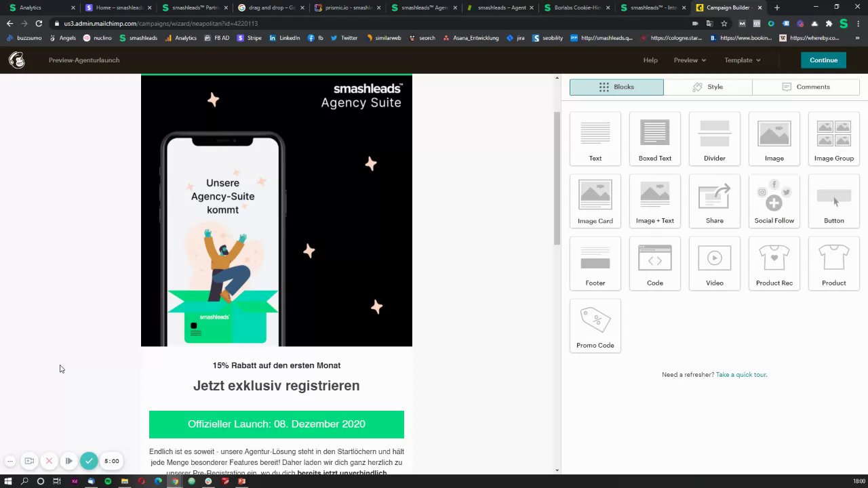
Task: Select the Text content block
Action: (x=595, y=139)
